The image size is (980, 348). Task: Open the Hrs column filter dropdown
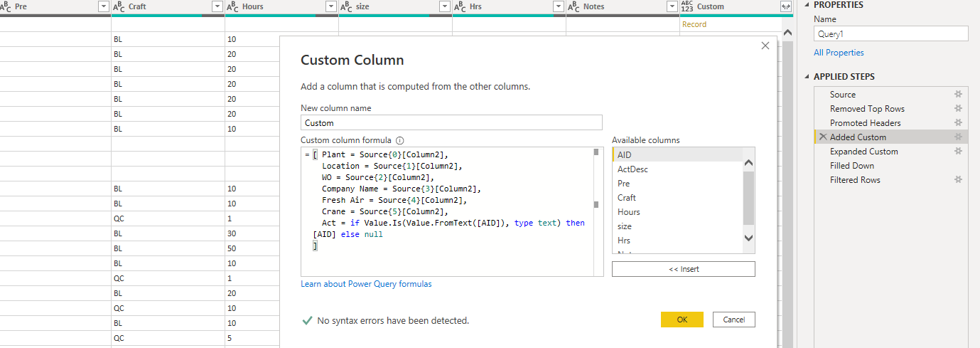(x=558, y=6)
